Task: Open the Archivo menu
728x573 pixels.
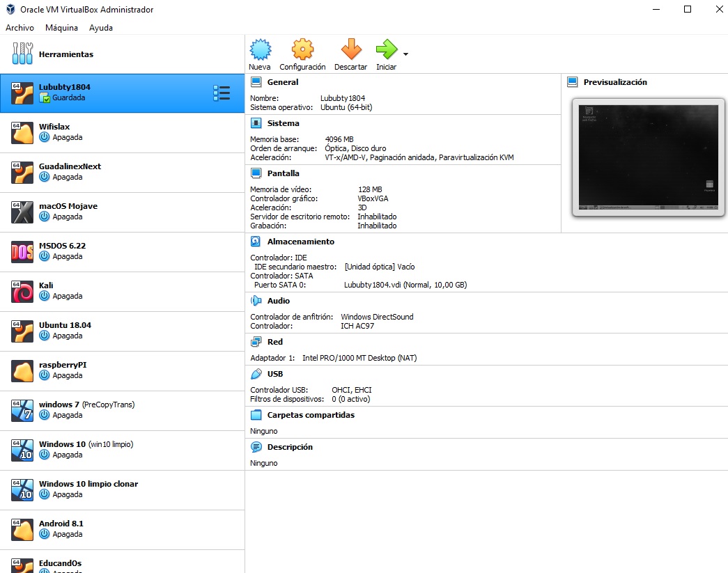Action: [x=20, y=28]
